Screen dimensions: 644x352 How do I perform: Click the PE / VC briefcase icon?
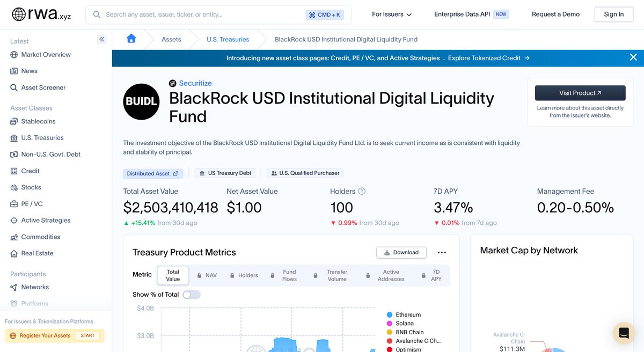pos(14,204)
